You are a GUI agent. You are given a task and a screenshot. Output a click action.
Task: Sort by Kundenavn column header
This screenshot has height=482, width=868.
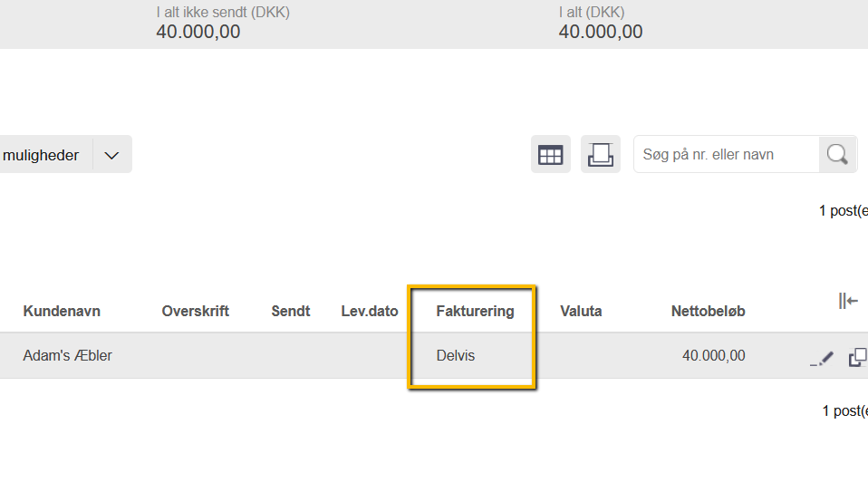(62, 311)
